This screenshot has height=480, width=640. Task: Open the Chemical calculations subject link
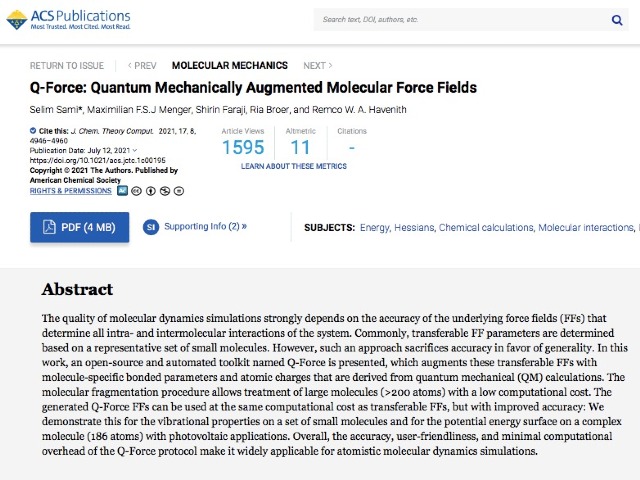tap(486, 228)
